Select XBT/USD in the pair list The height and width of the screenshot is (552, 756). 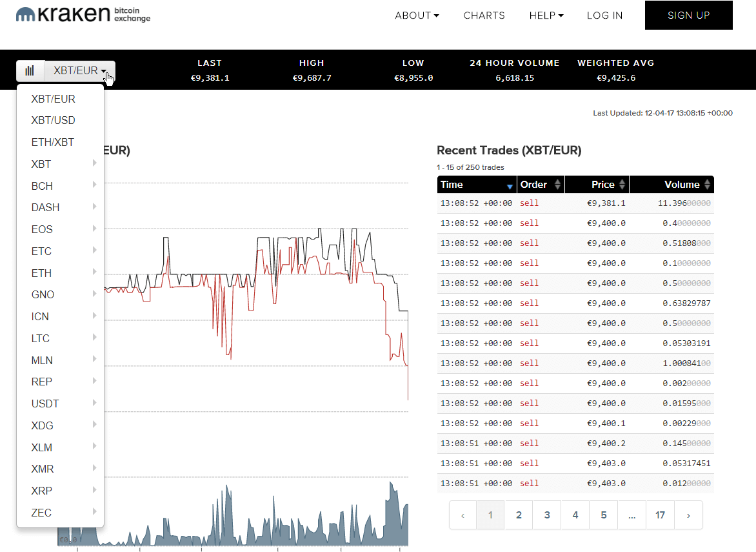(60, 120)
